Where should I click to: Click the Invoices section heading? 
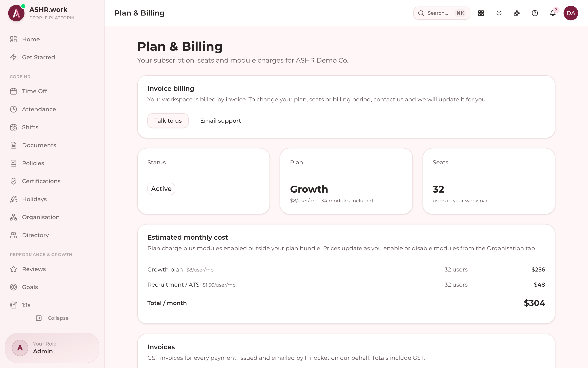point(161,347)
